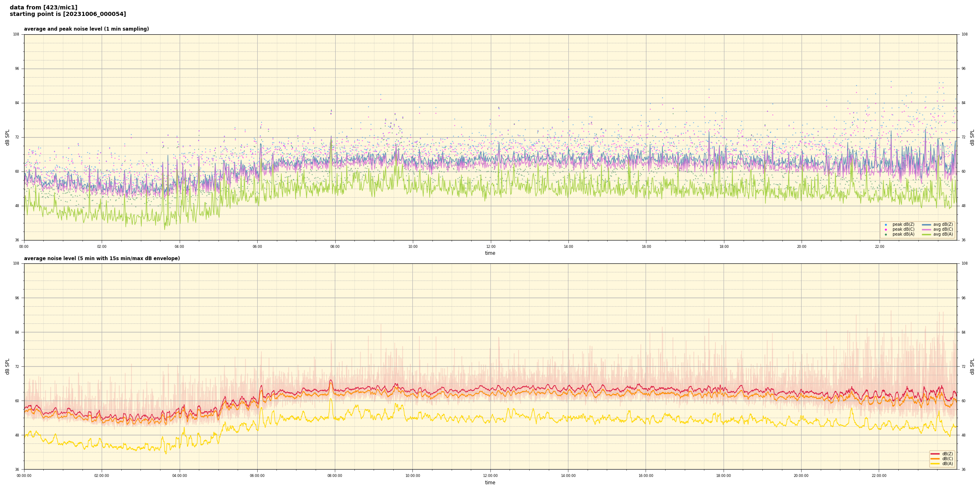
Task: Click the 'average noise level (5 min' chart title
Action: [102, 258]
